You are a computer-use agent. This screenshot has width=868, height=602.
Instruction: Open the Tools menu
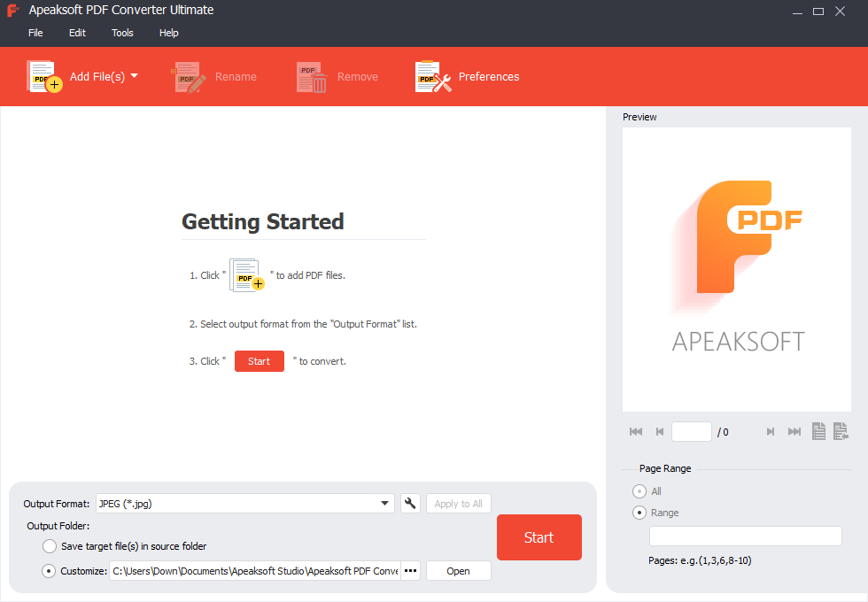122,33
